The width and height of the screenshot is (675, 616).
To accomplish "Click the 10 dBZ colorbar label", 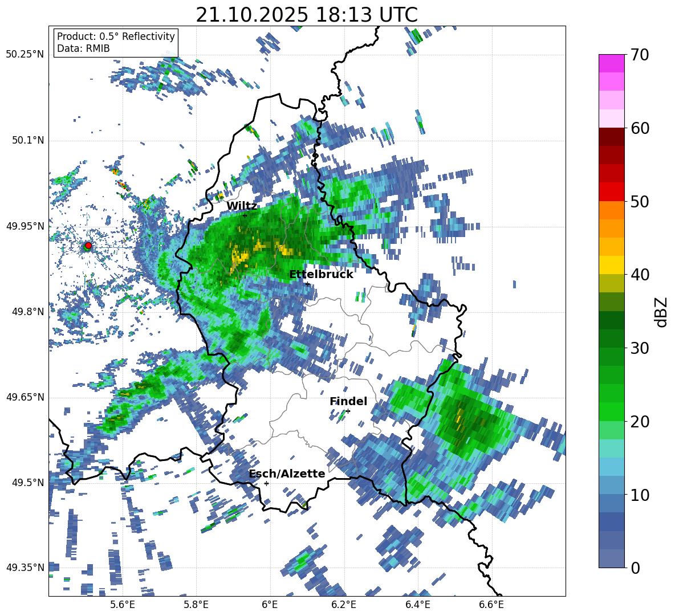I will 639,495.
